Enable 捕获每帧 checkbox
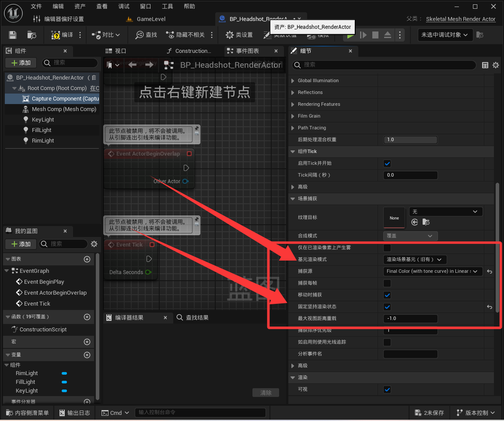 (x=387, y=283)
